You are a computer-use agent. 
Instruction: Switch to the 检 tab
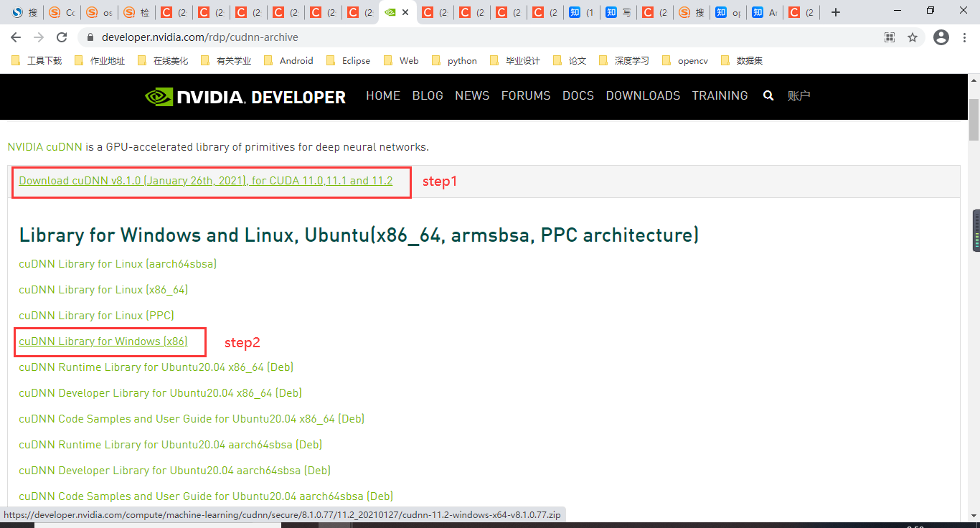[136, 12]
